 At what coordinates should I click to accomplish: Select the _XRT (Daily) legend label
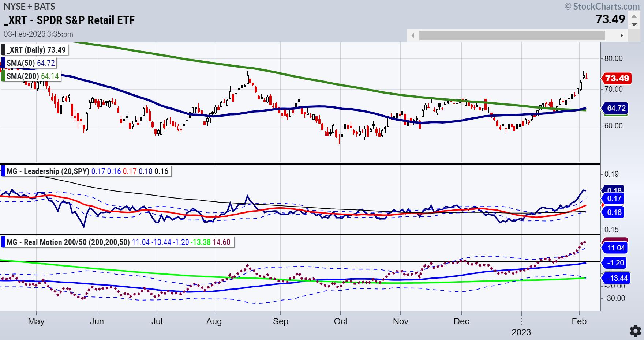[37, 50]
